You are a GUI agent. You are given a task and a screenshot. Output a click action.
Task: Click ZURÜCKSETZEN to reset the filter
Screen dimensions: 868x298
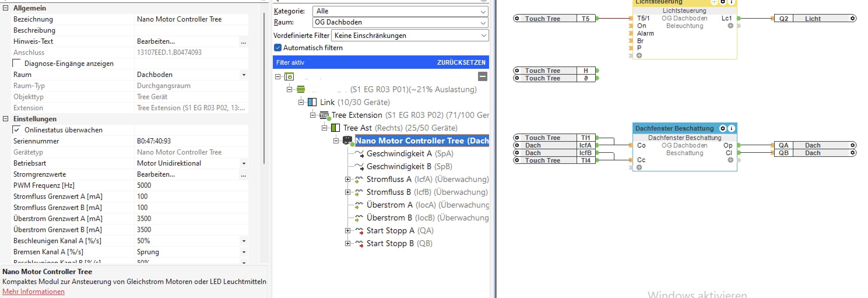coord(461,62)
